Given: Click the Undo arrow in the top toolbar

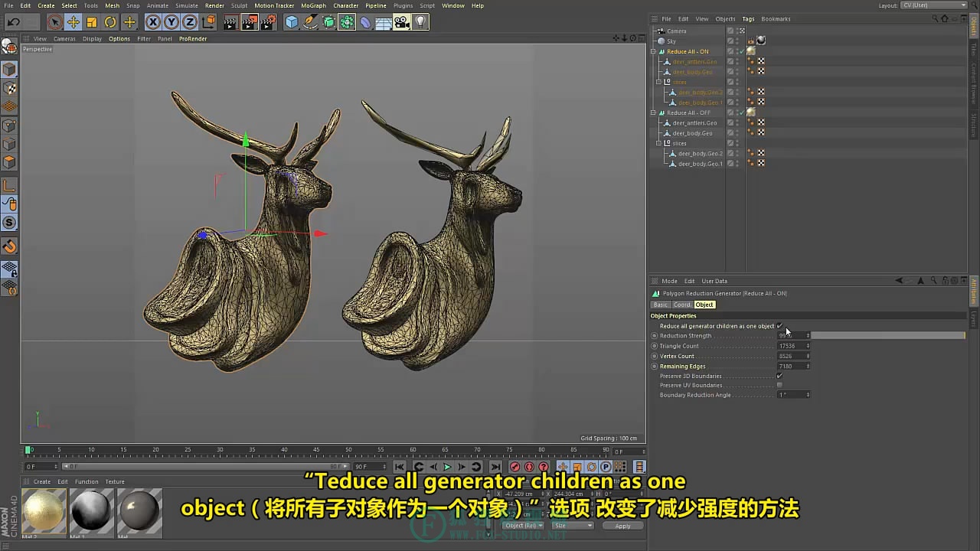Looking at the screenshot, I should click(x=14, y=22).
